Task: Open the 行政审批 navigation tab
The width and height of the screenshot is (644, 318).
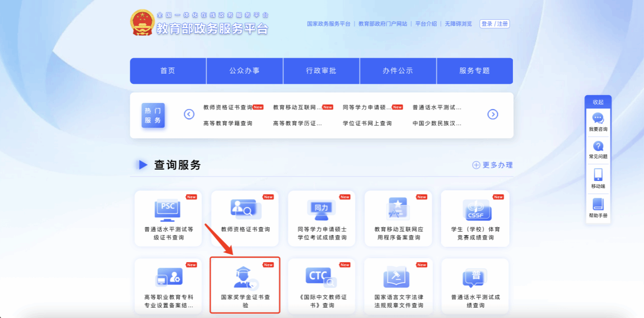Action: [x=321, y=71]
